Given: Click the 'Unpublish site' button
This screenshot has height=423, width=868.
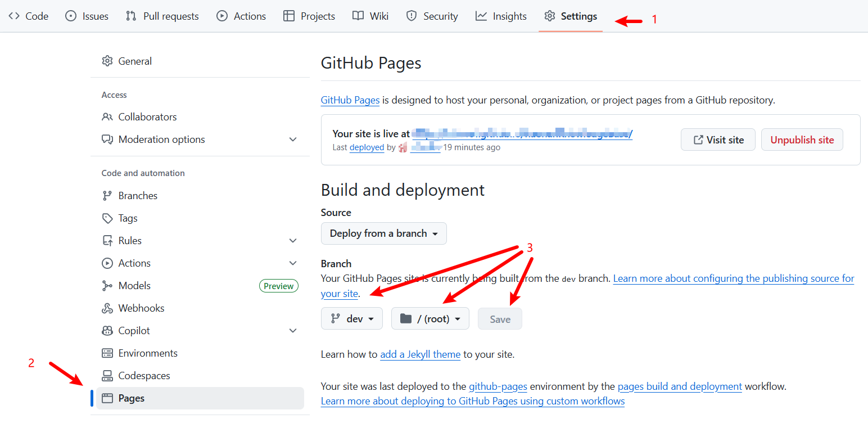Looking at the screenshot, I should coord(802,139).
